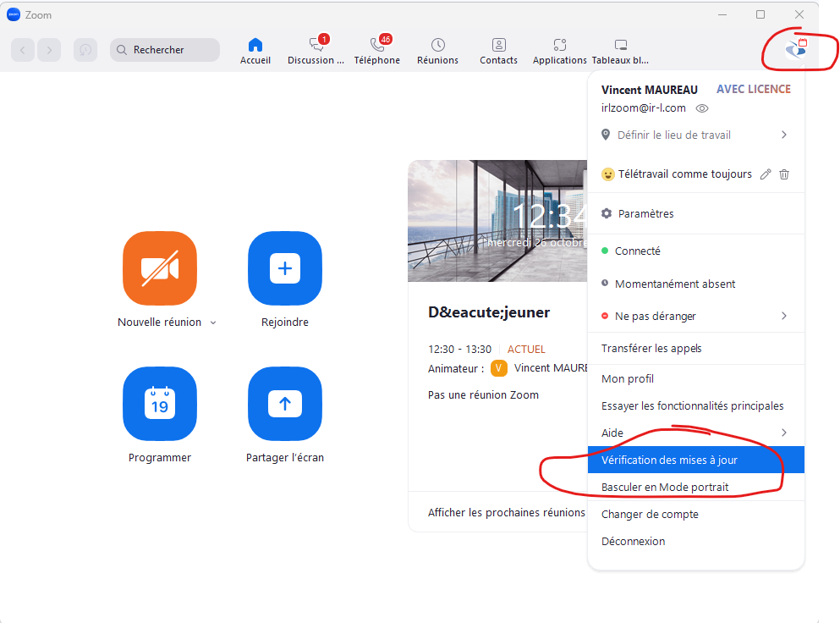Open the Déjeuner meeting entry
Screen dimensions: 840x623
point(489,312)
